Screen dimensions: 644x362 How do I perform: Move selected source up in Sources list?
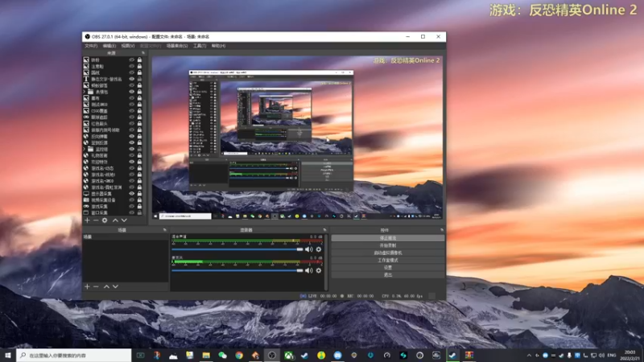(x=115, y=220)
